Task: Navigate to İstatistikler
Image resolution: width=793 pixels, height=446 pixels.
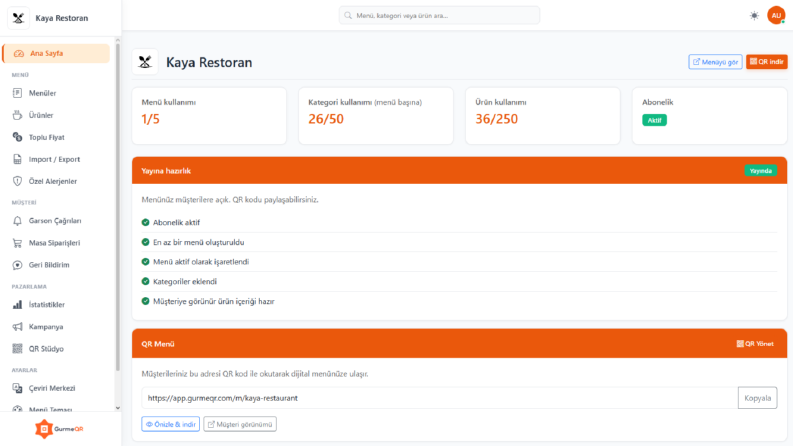Action: 56,304
